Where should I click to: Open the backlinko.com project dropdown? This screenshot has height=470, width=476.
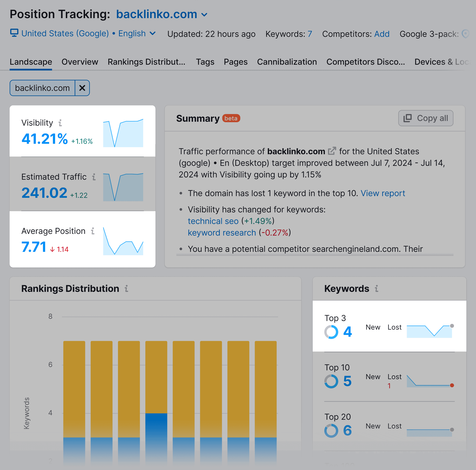pyautogui.click(x=162, y=14)
